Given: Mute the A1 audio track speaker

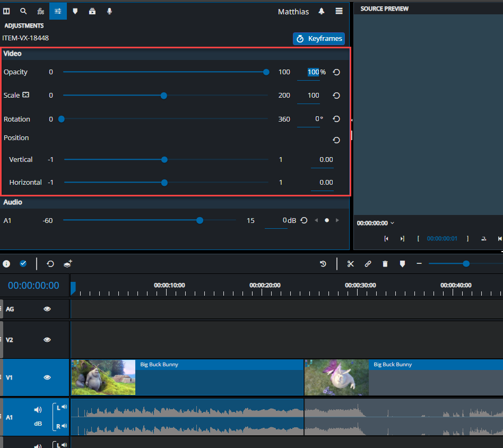Looking at the screenshot, I should [x=38, y=410].
